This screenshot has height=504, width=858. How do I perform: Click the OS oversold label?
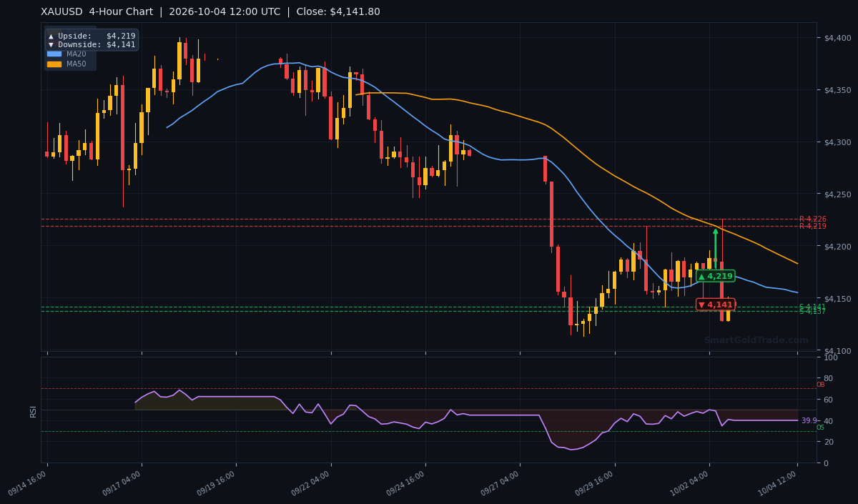820,428
